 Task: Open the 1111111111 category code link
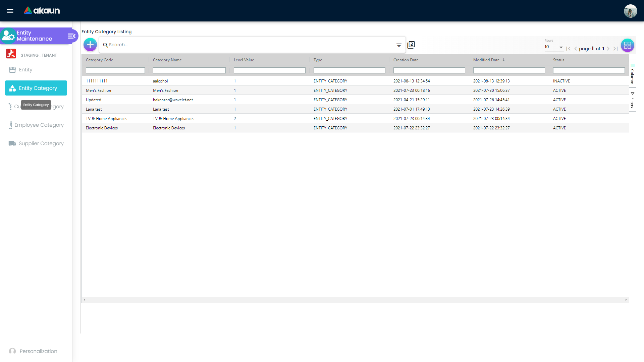[x=97, y=81]
